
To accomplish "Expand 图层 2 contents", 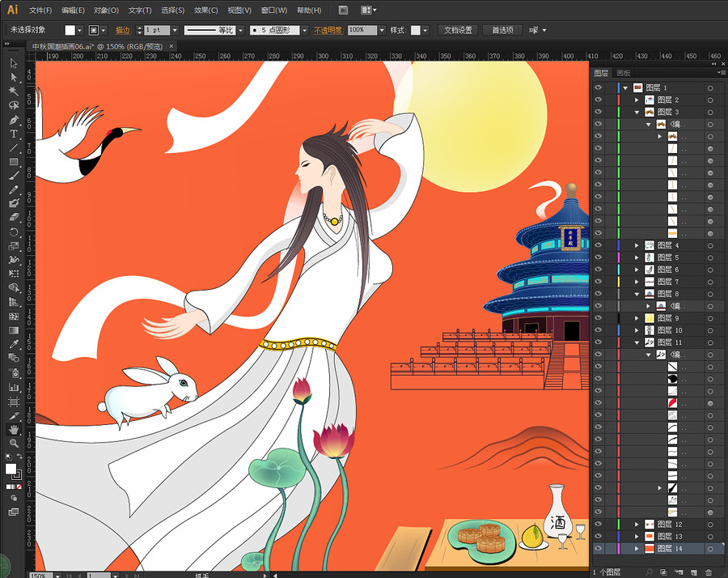I will (x=637, y=100).
